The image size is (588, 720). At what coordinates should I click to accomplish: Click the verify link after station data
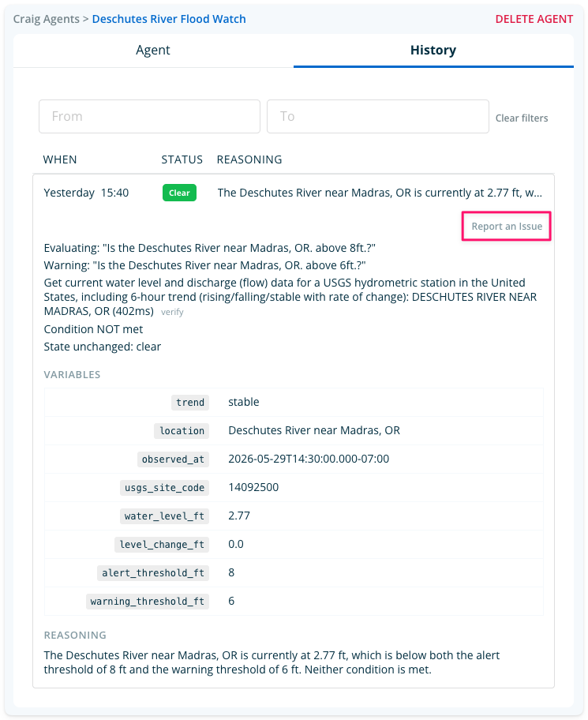tap(172, 312)
